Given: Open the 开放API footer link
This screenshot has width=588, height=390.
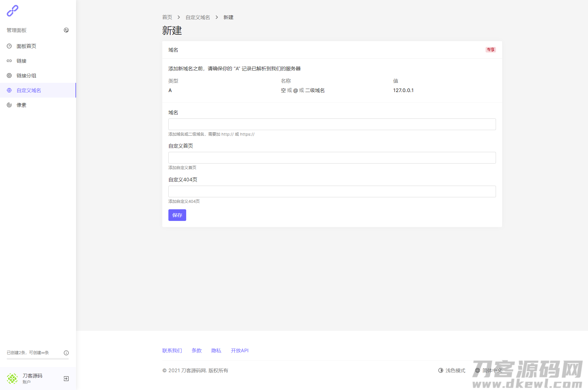Looking at the screenshot, I should [x=240, y=350].
